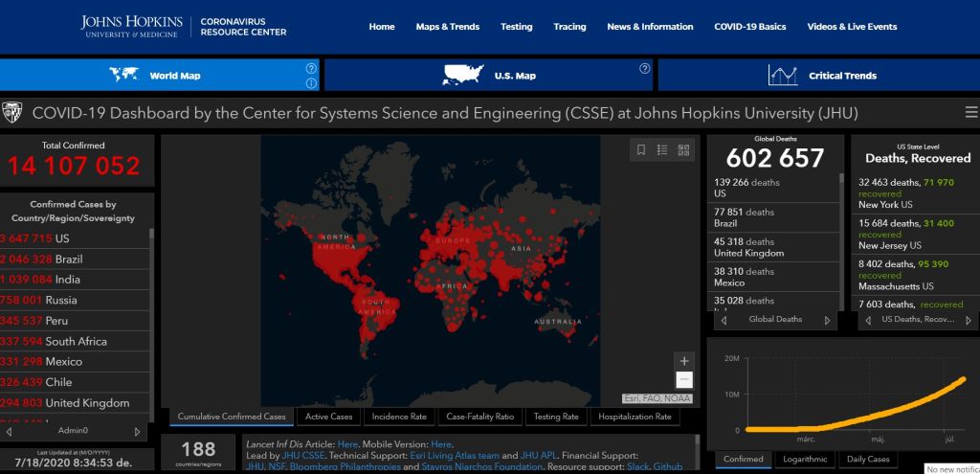Select the 45 318 deaths United Kingdom entry
The image size is (980, 474).
click(x=773, y=247)
